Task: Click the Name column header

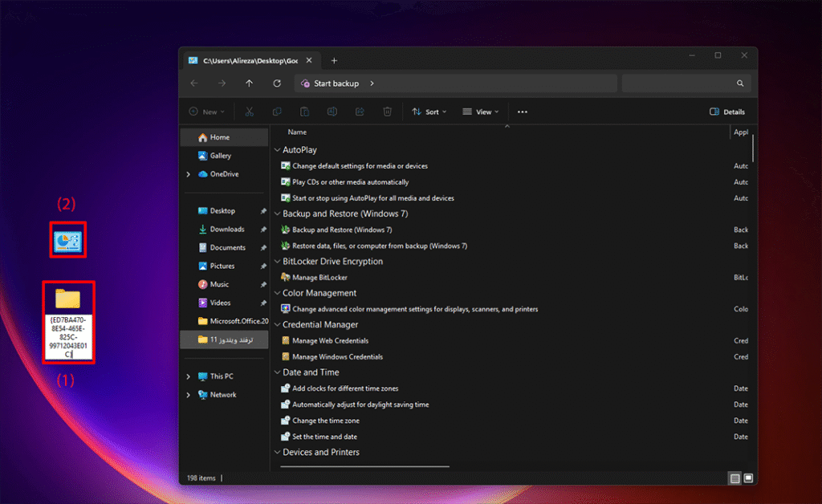Action: point(297,132)
